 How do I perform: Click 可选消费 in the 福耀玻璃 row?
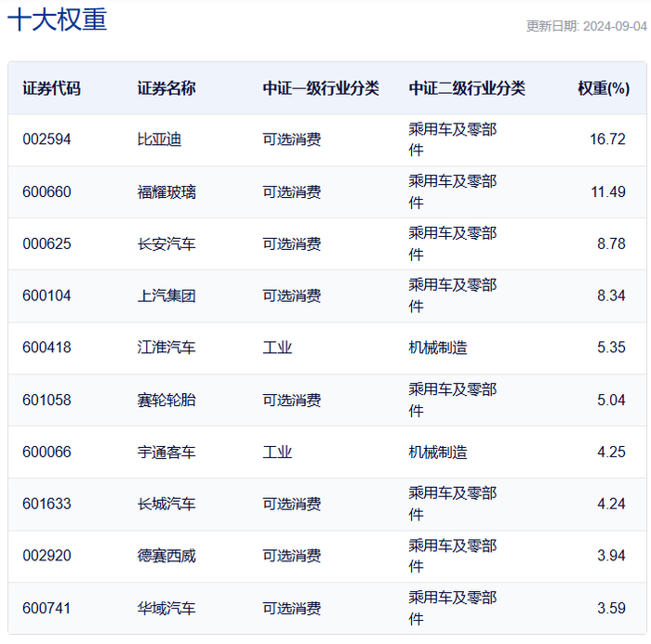tap(292, 192)
